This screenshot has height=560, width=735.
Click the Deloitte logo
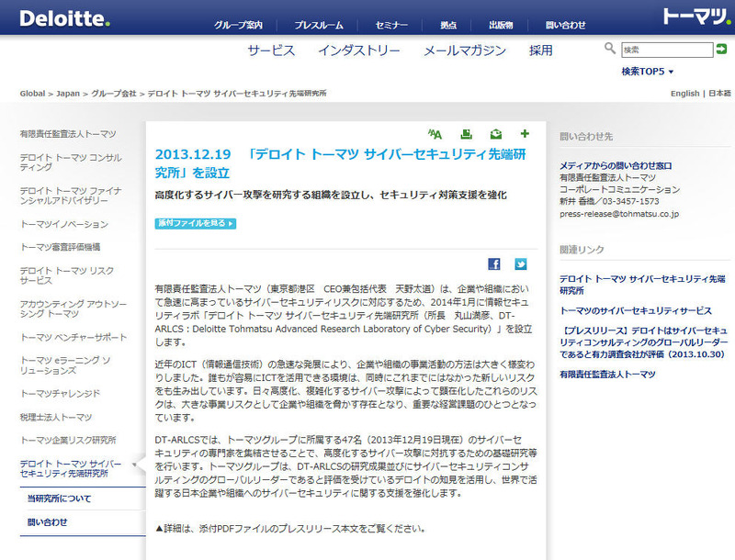tap(64, 18)
